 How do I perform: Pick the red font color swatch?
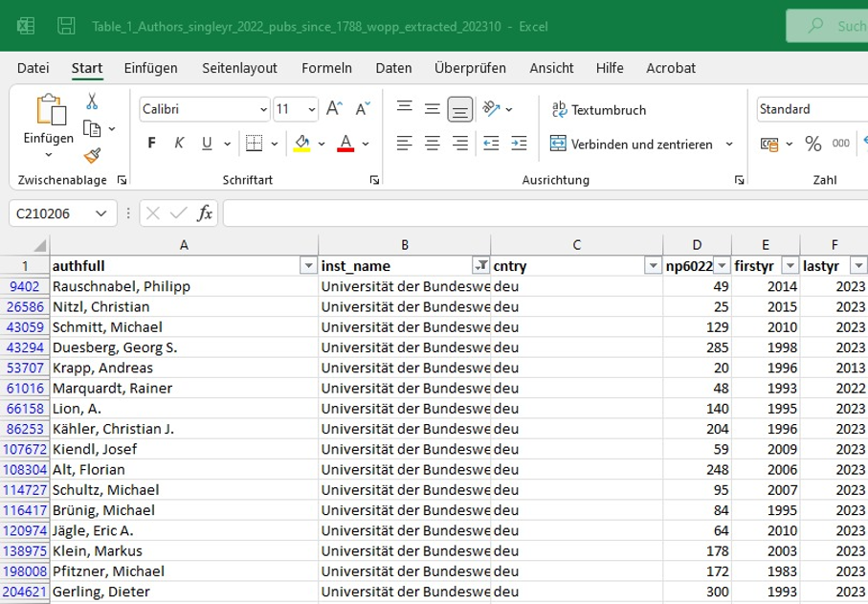[x=345, y=150]
